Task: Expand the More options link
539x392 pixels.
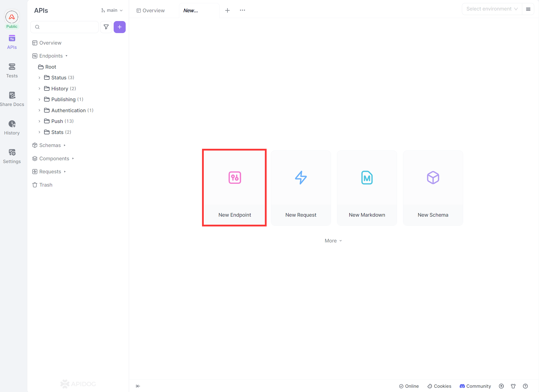Action: (333, 241)
